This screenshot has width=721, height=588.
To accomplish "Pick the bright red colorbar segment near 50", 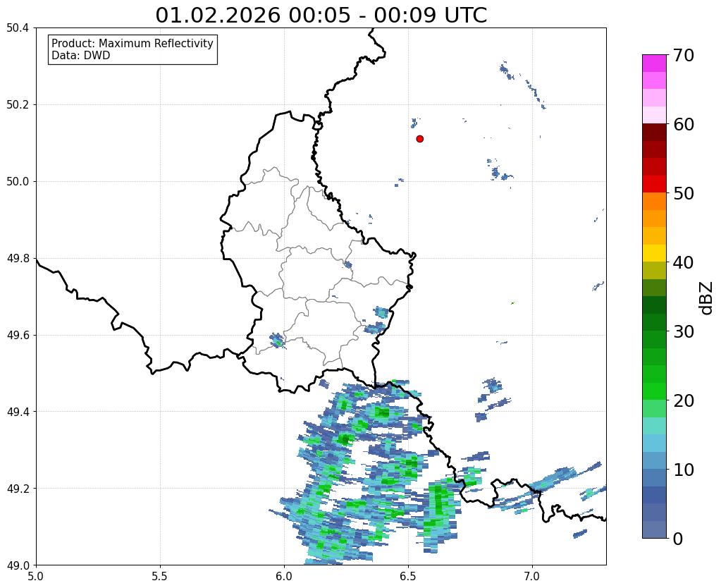I will (x=654, y=184).
